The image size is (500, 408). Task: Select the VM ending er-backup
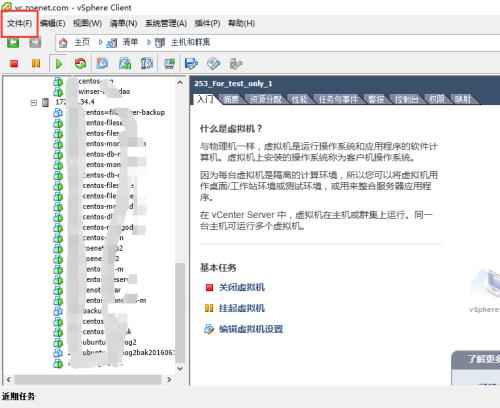pos(124,112)
